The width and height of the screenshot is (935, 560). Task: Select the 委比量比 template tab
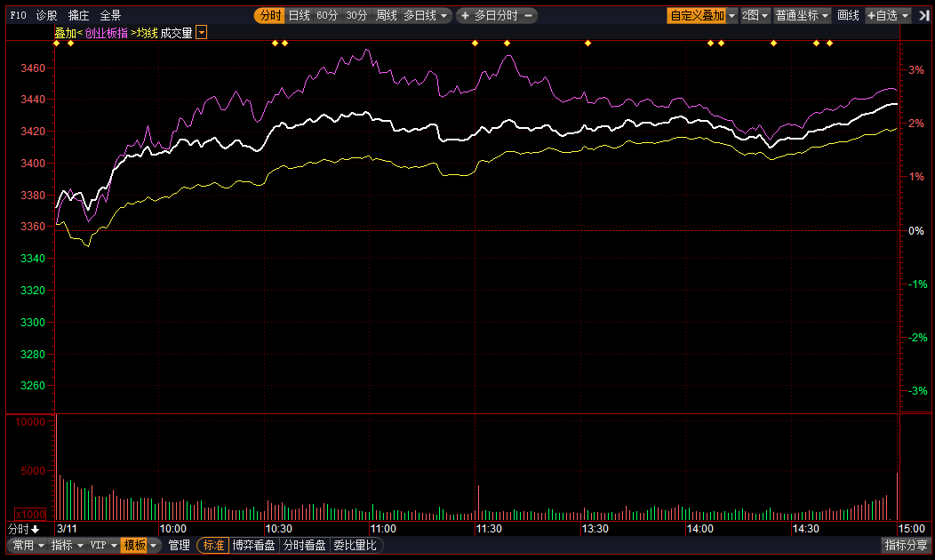355,545
